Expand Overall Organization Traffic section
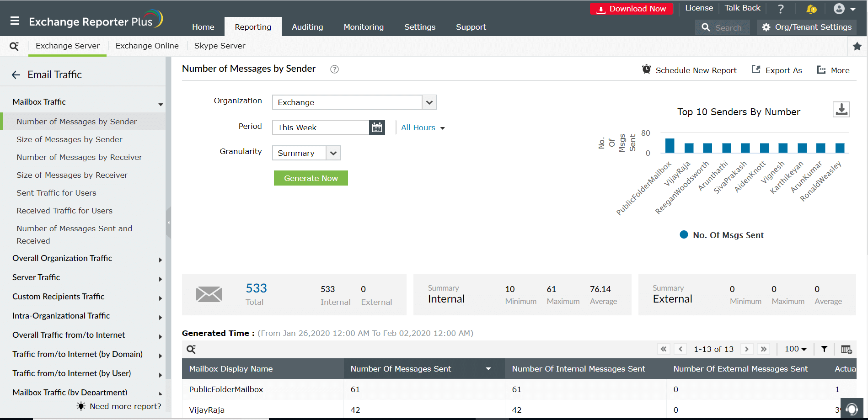Screen dimensions: 868x420 pyautogui.click(x=161, y=260)
